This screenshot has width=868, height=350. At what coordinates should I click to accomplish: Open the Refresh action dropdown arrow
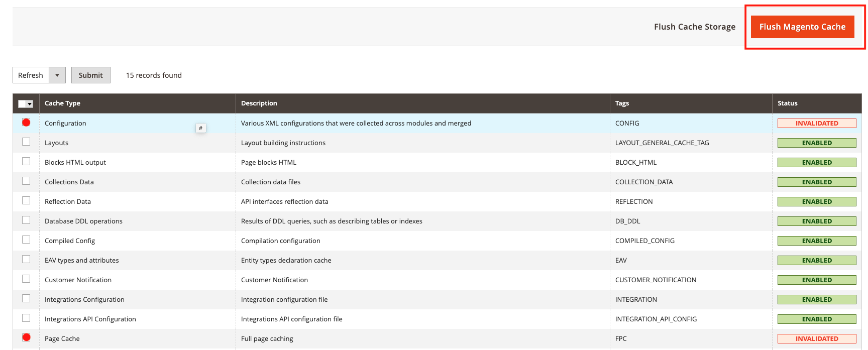click(x=57, y=75)
